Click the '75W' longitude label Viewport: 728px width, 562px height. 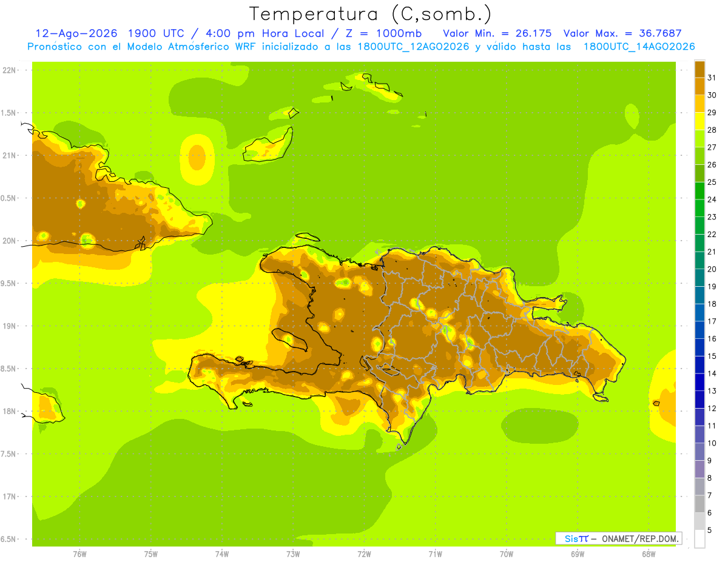pos(151,554)
